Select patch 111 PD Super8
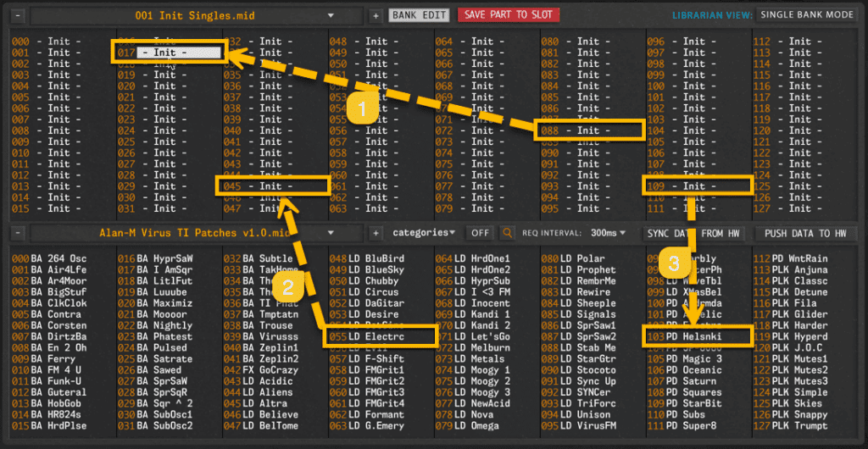This screenshot has width=868, height=449. [682, 426]
